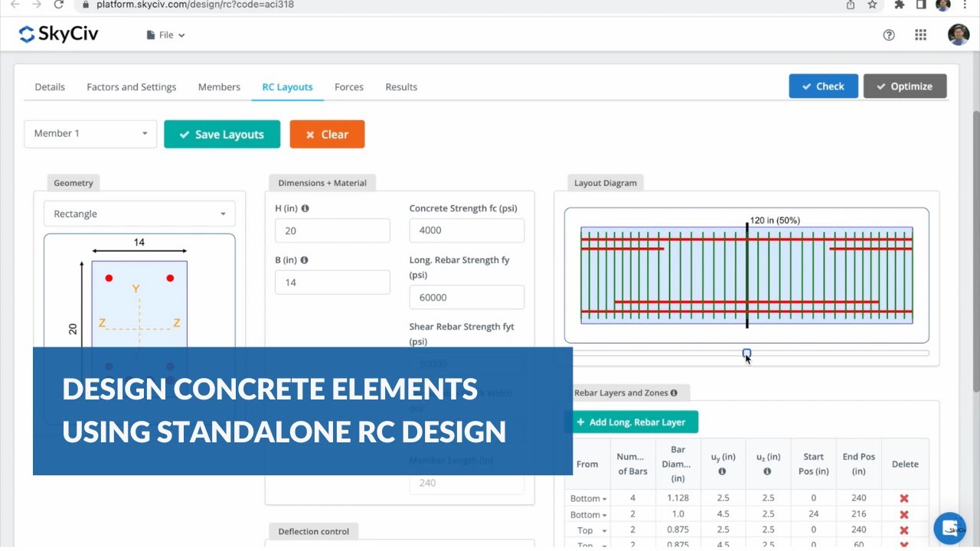Screen dimensions: 980x551
Task: Open the From dropdown in the 1.0 diameter row
Action: click(588, 515)
